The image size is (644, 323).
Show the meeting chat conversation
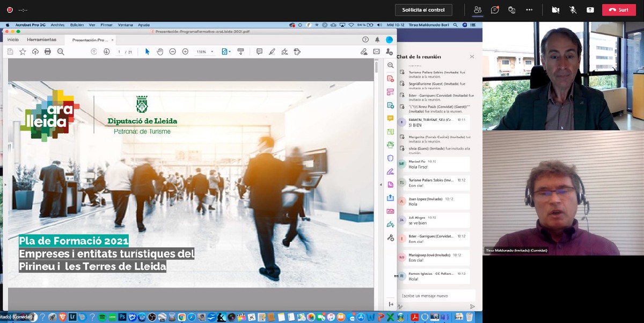(495, 10)
